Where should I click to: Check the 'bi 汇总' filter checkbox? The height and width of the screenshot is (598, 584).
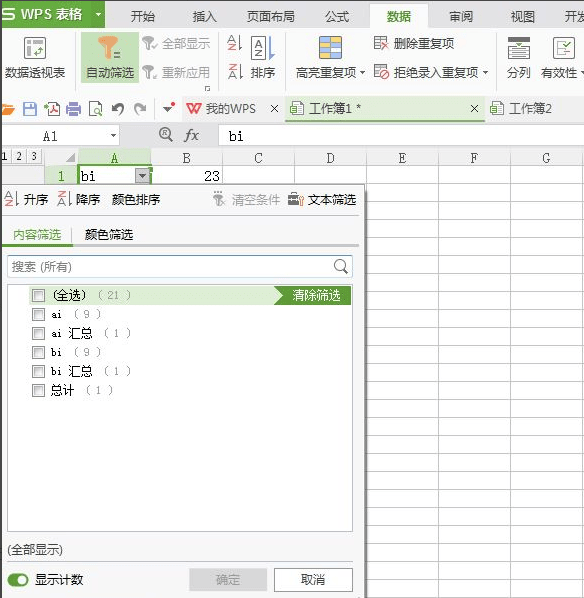pyautogui.click(x=38, y=371)
